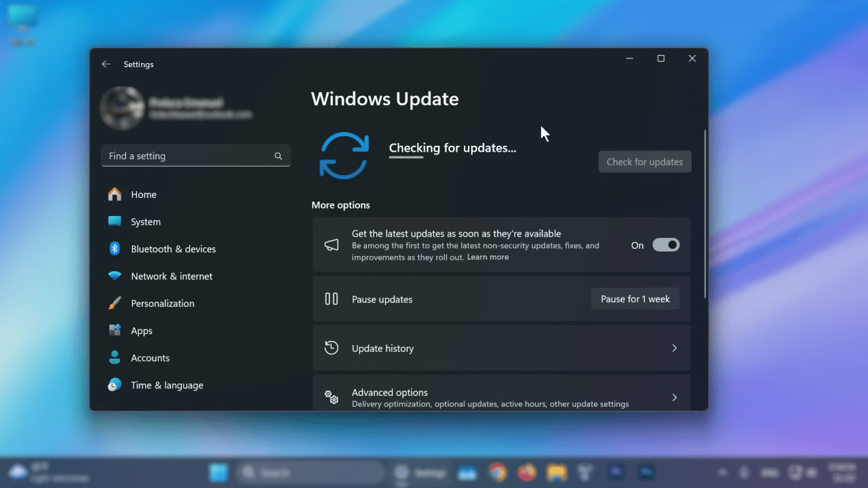Click the Check for updates button
Screen dimensions: 868x488
tap(644, 161)
